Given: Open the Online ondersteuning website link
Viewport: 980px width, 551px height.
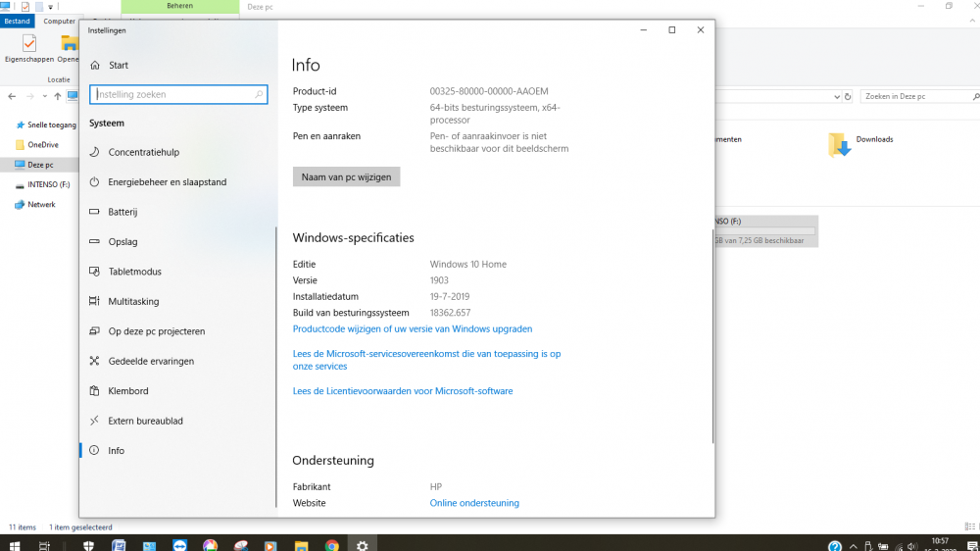Looking at the screenshot, I should (474, 503).
